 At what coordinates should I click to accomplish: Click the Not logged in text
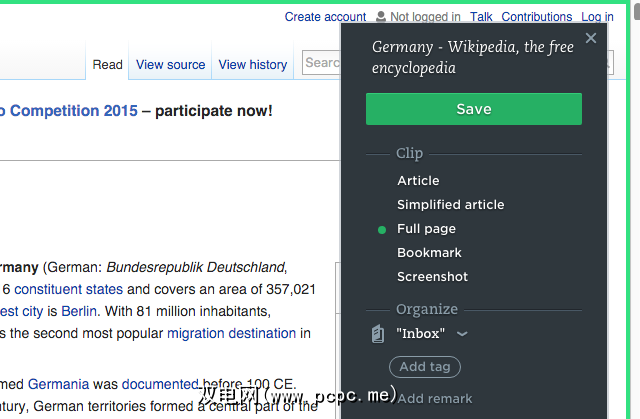point(425,17)
